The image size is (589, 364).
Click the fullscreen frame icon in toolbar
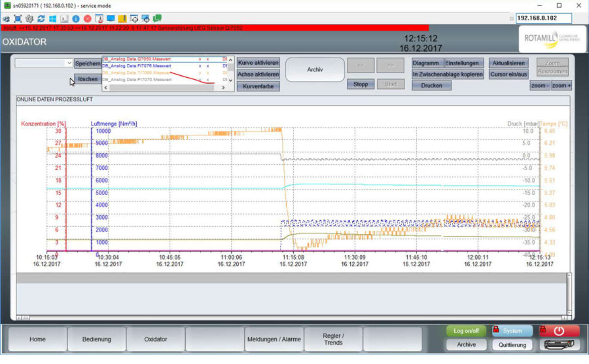[18, 18]
